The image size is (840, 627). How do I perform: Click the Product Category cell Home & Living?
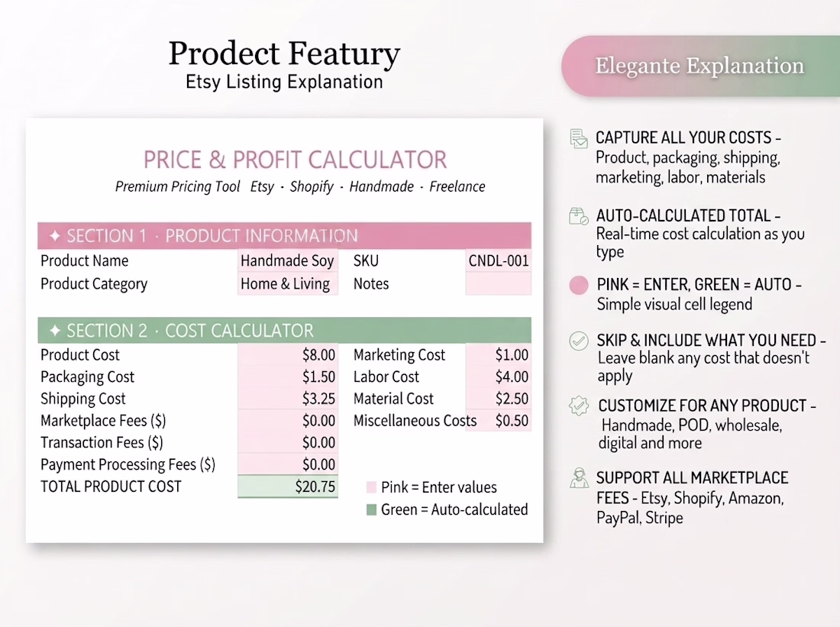coord(288,283)
